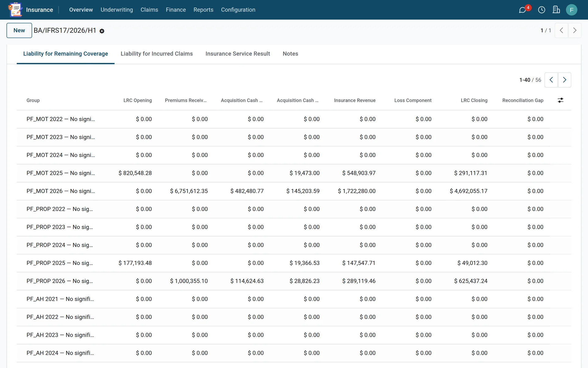This screenshot has height=368, width=588.
Task: Click the $ 6,751,612.35 premiums cell
Action: (x=189, y=191)
